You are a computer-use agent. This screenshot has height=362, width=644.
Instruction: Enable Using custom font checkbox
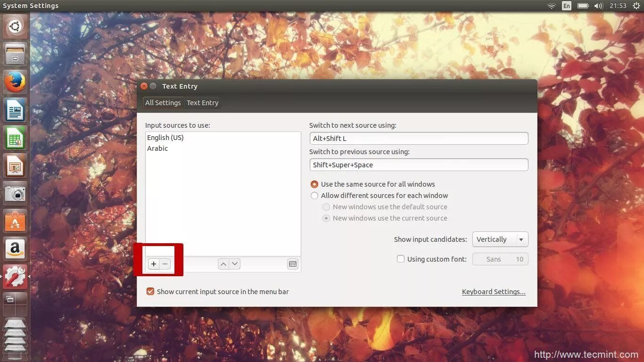[x=401, y=259]
